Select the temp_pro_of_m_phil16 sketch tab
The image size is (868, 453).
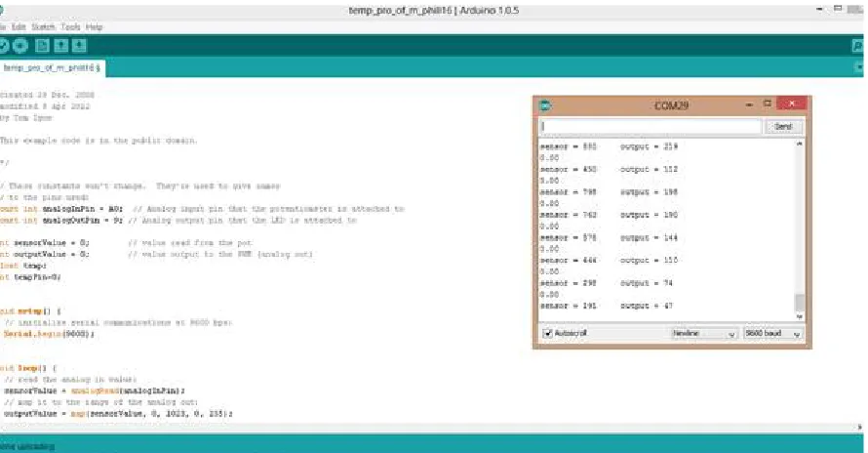[52, 67]
